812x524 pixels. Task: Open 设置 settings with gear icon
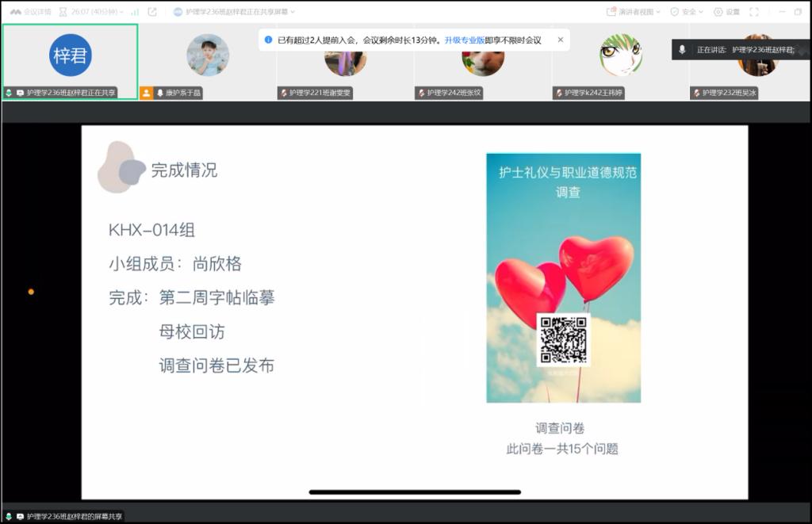click(x=726, y=12)
